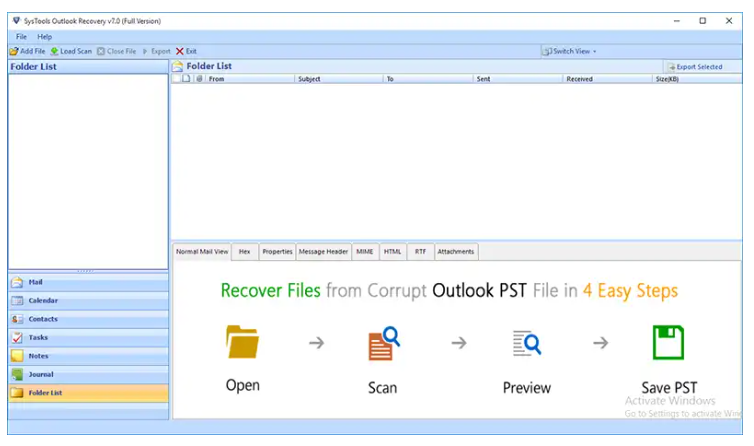Click the Preview magnifier icon
Viewport: 754px width, 446px height.
[x=527, y=343]
